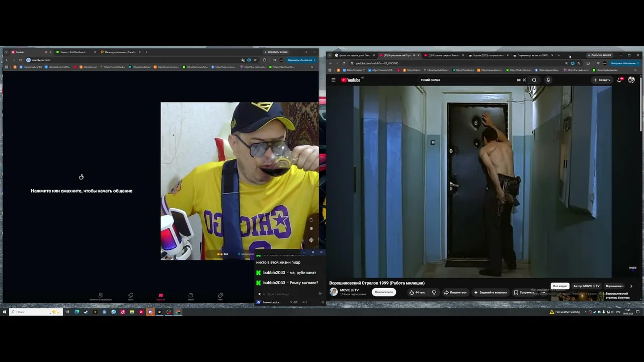The height and width of the screenshot is (362, 644).
Task: Switch to Stream - Kick Dashboard tab
Action: coord(75,52)
